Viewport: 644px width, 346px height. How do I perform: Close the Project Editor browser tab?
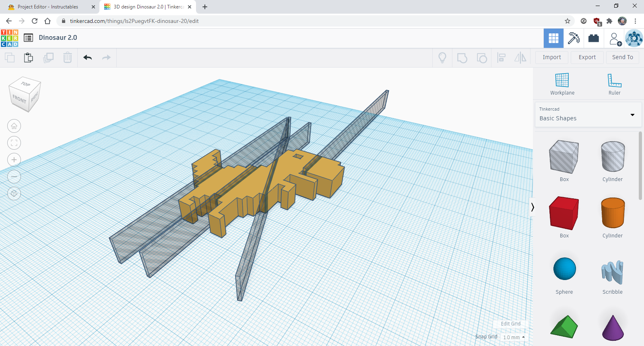click(93, 7)
